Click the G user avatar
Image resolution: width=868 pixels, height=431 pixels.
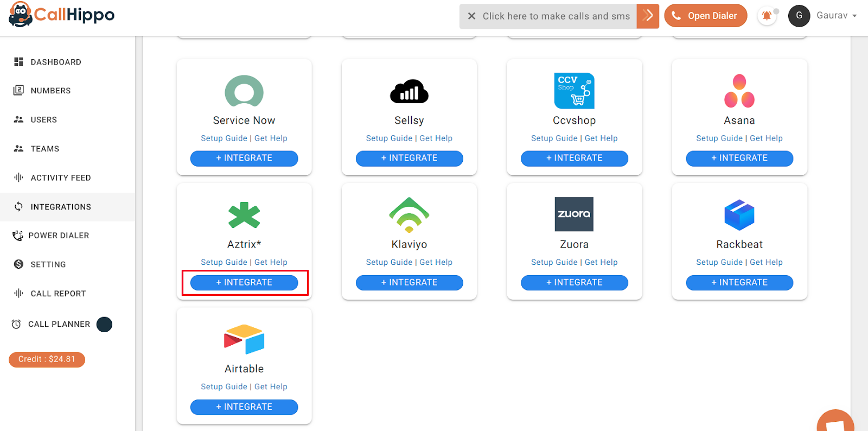(799, 16)
